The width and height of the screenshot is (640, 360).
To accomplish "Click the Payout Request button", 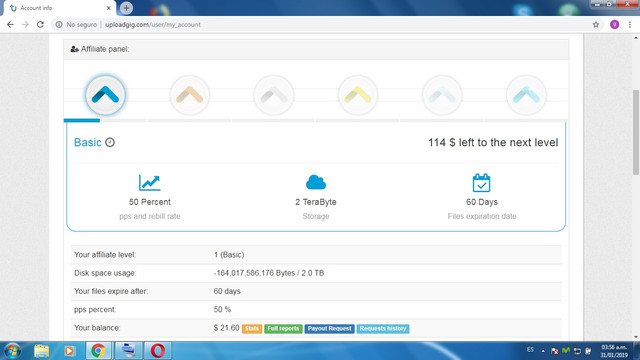I will [329, 329].
